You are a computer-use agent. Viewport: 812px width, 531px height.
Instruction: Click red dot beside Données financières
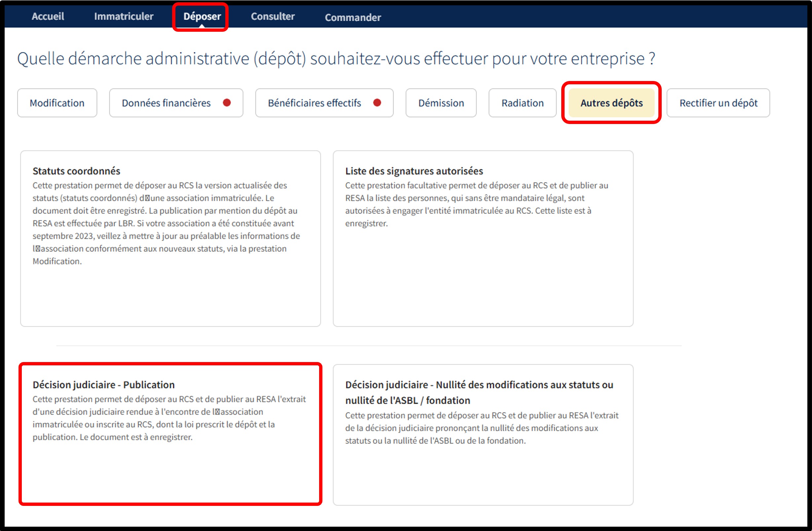[x=227, y=102]
